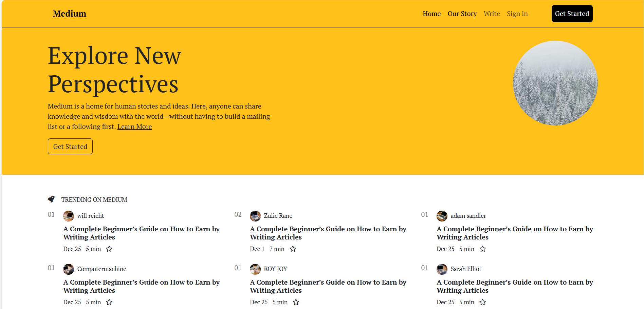Open Sarah Elliot's avatar

(442, 269)
